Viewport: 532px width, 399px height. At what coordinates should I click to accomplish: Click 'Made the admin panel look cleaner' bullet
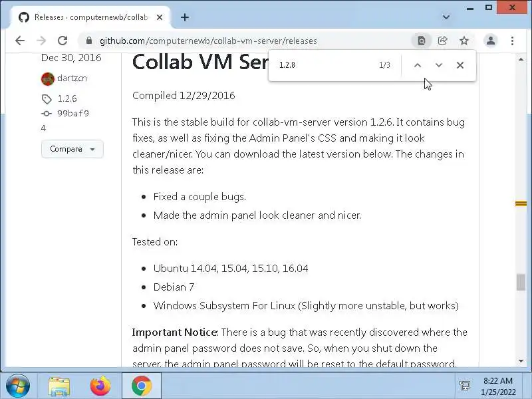(257, 215)
